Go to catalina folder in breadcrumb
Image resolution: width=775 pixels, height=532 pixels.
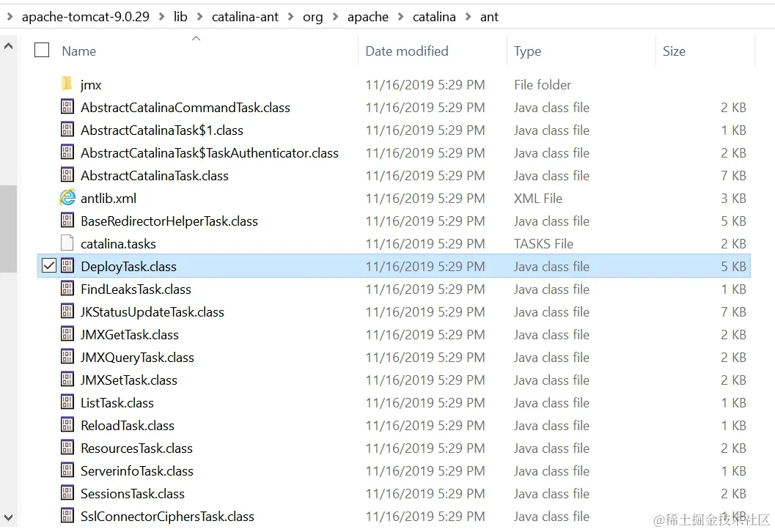(x=434, y=17)
